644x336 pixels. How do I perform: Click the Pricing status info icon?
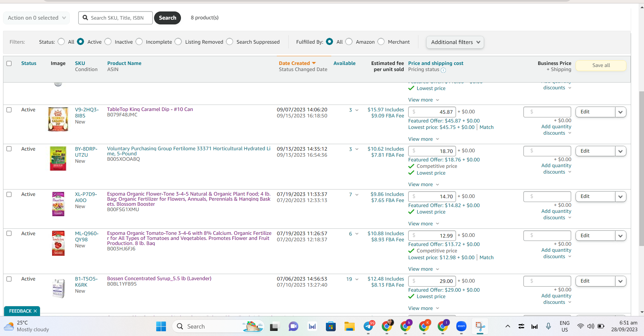coord(443,70)
